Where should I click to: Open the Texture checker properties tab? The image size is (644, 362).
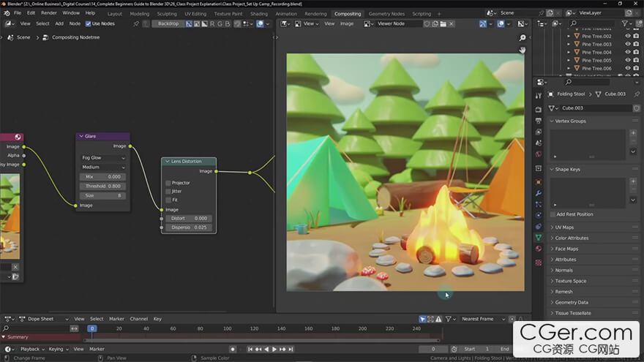coord(539,263)
